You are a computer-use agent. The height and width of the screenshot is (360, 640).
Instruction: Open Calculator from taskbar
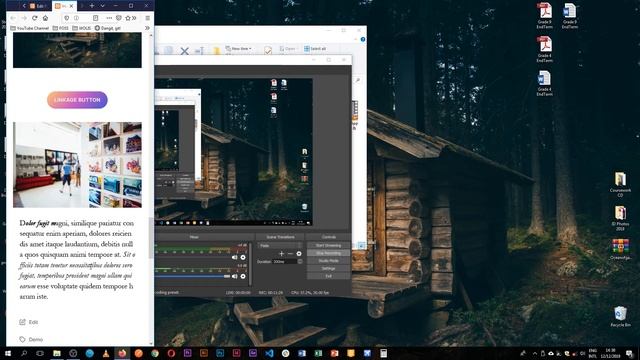(383, 353)
